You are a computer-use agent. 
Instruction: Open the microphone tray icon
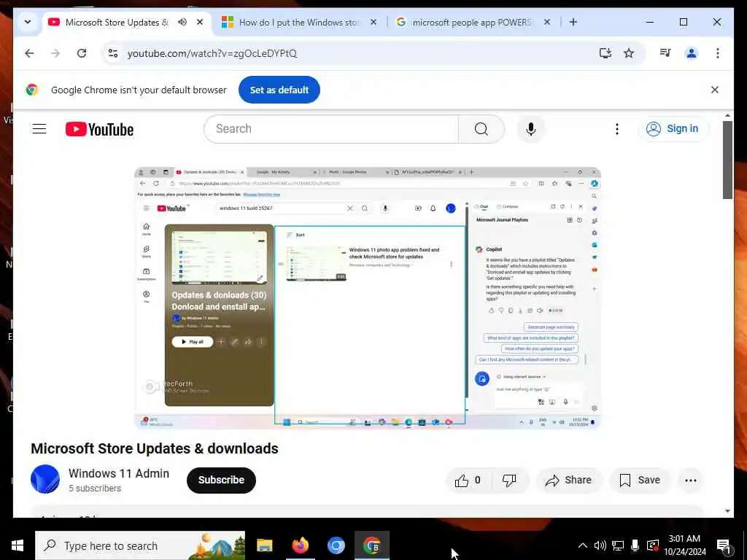click(x=635, y=545)
